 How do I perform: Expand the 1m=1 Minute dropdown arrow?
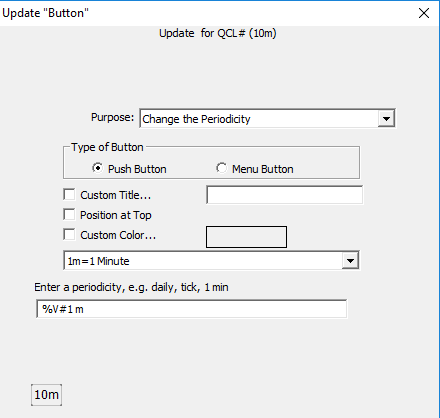(350, 261)
